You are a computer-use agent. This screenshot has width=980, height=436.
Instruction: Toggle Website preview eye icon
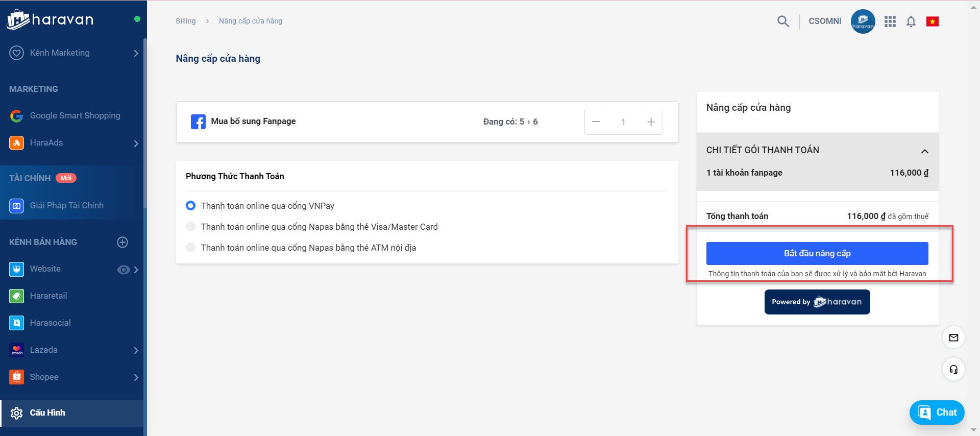123,270
